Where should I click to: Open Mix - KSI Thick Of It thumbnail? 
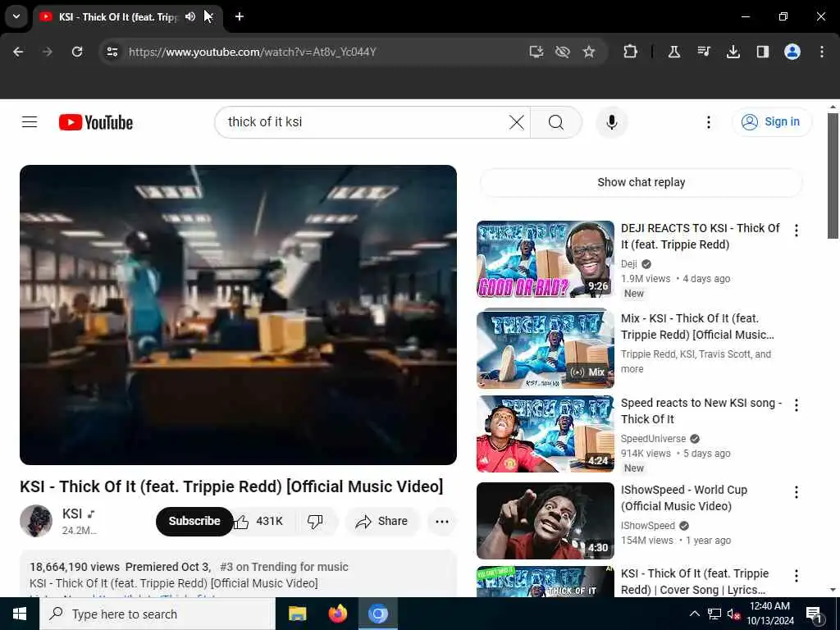point(546,348)
